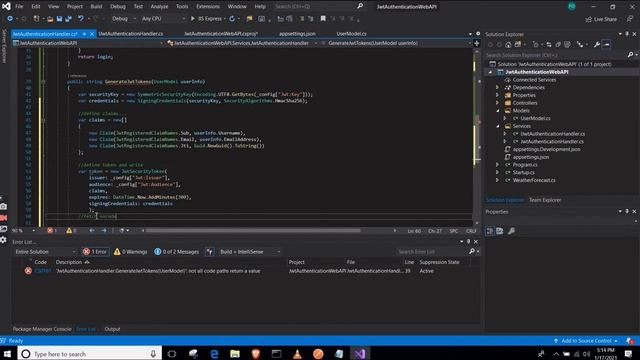Toggle the 0 of 2 Messages filter

click(177, 252)
